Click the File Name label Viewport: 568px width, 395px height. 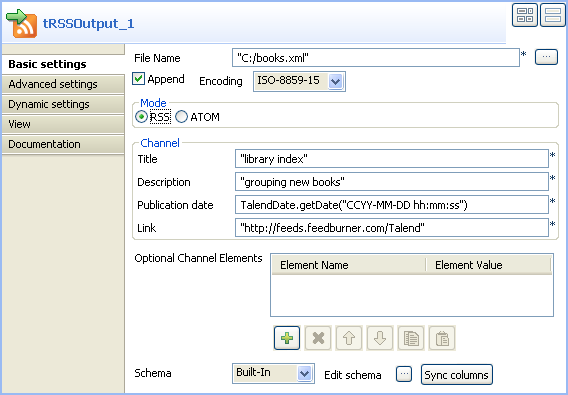[157, 58]
